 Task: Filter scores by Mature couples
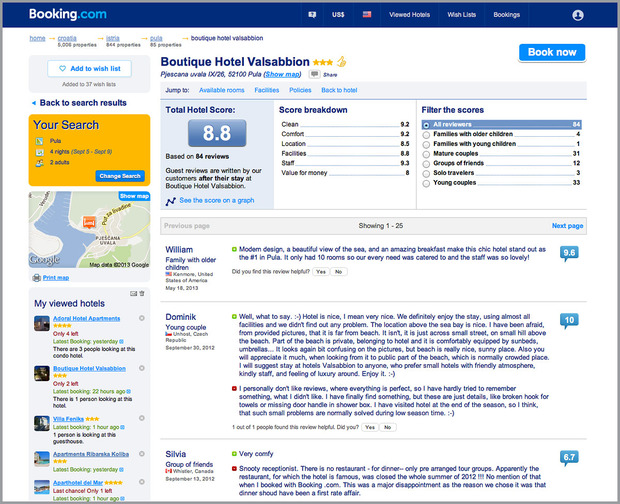pyautogui.click(x=501, y=154)
